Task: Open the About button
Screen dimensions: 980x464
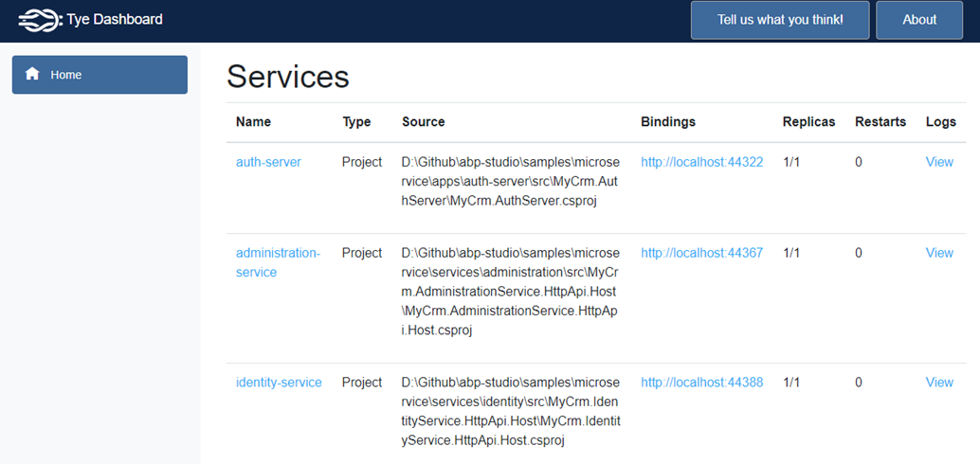Action: (x=919, y=20)
